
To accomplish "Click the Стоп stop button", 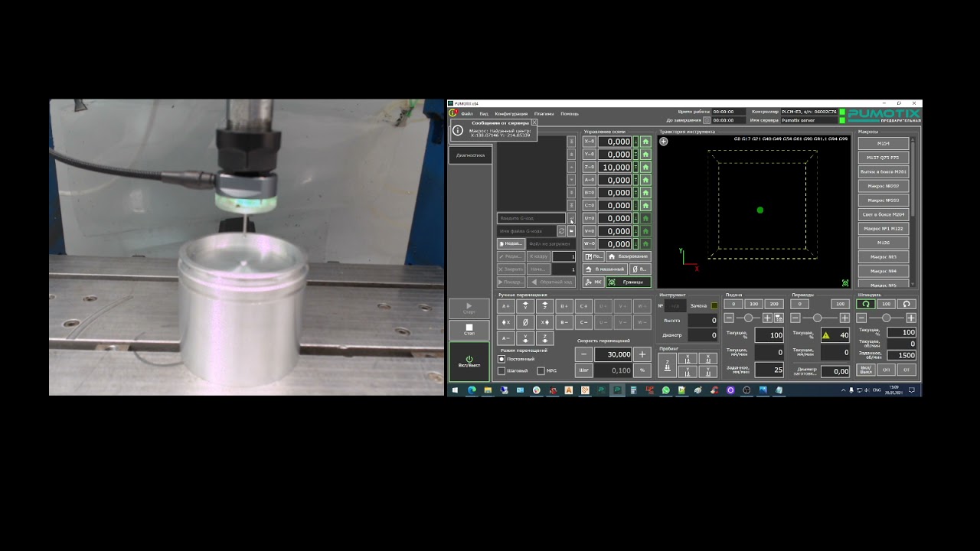I will coord(469,330).
